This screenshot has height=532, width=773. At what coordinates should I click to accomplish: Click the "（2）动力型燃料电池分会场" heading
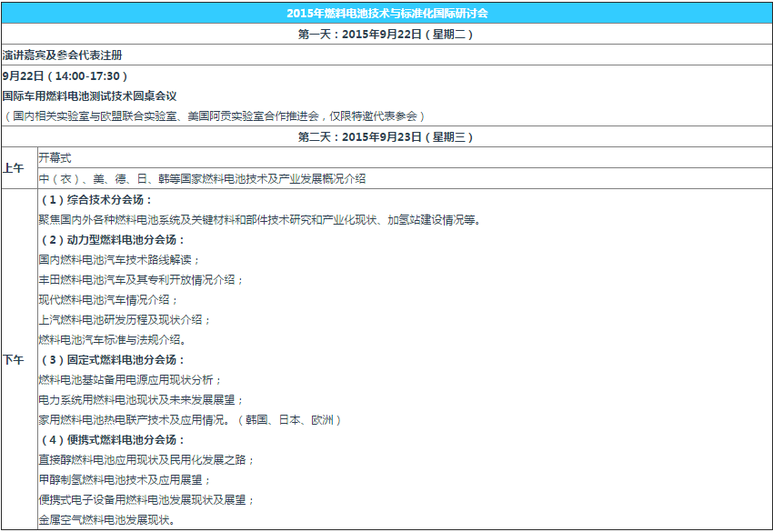(113, 240)
